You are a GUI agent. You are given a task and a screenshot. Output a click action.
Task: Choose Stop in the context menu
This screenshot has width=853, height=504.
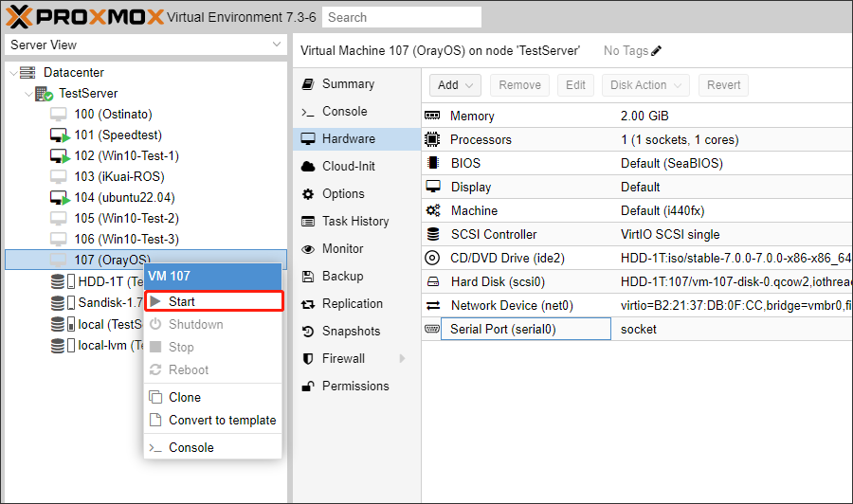(x=212, y=347)
